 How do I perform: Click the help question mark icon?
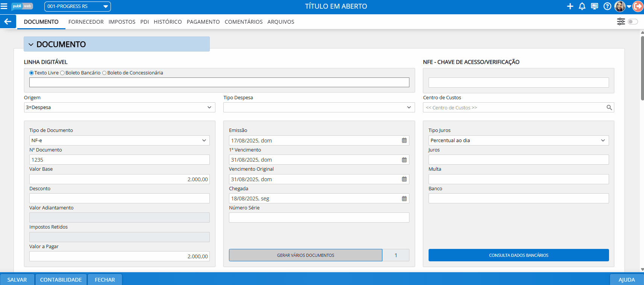pyautogui.click(x=607, y=6)
